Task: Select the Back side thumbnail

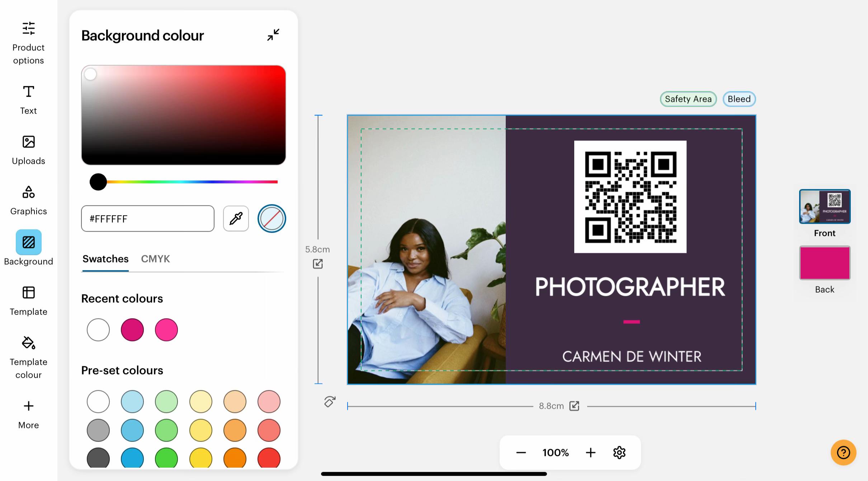Action: click(825, 263)
